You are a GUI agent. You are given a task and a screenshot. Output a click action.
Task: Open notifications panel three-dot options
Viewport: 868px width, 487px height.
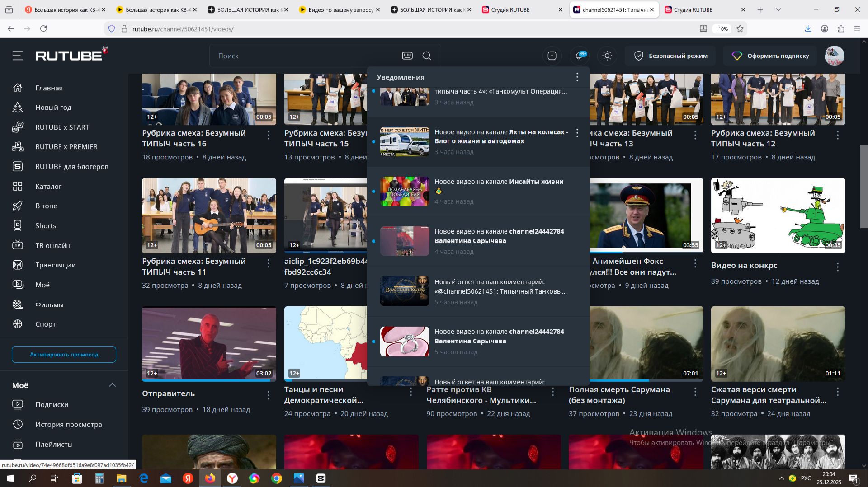click(577, 77)
